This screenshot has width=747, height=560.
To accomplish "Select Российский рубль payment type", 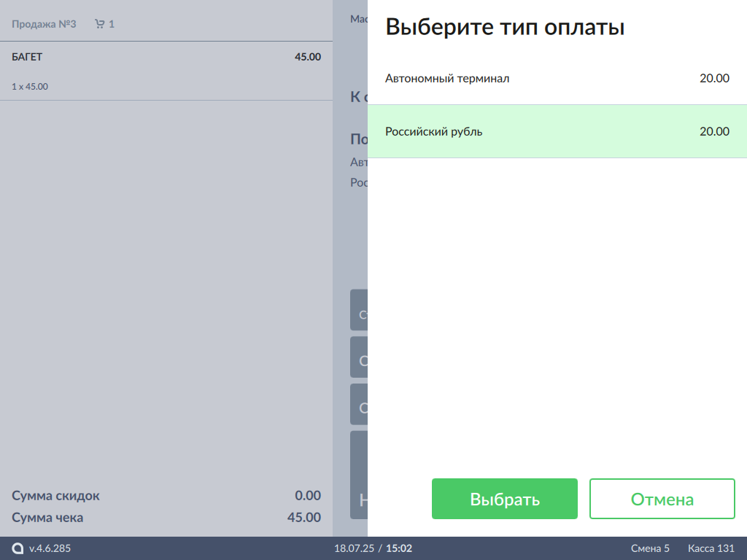I will point(434,132).
